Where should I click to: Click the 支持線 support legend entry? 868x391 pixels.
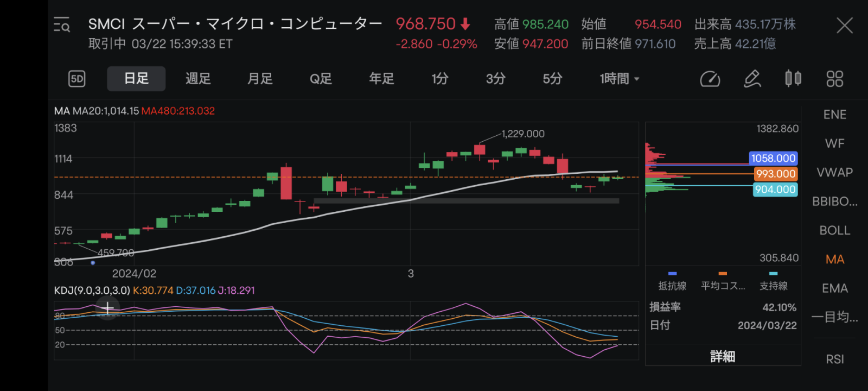click(x=774, y=282)
